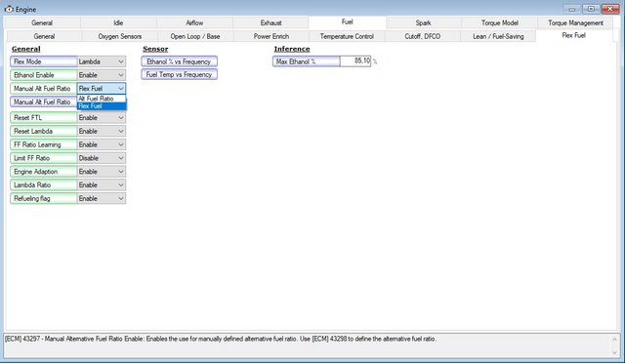Open the Torque Management tab
Viewport: 625px width, 364px height.
click(x=575, y=22)
